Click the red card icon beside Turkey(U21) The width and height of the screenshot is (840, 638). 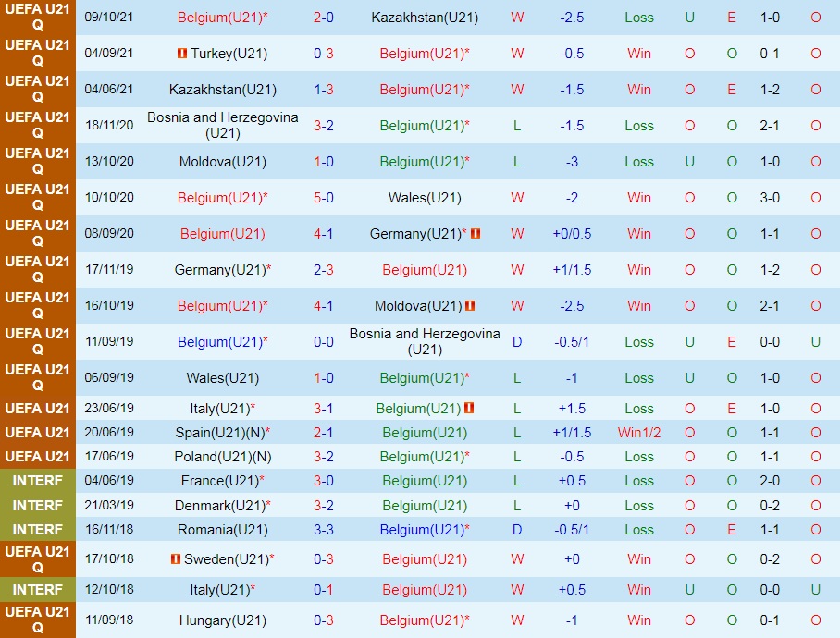tap(182, 53)
